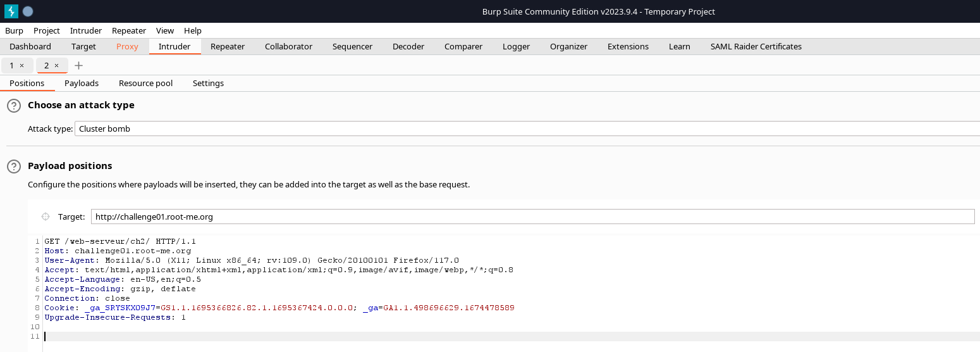Click the _ga_SRYSKX09J7 cookie value
Screen dimensions: 980x352
[257, 308]
